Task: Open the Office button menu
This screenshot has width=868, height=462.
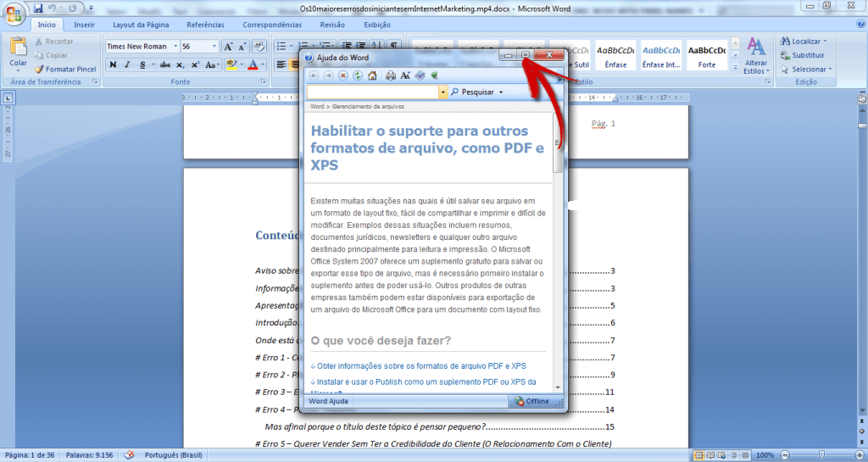Action: click(x=14, y=14)
